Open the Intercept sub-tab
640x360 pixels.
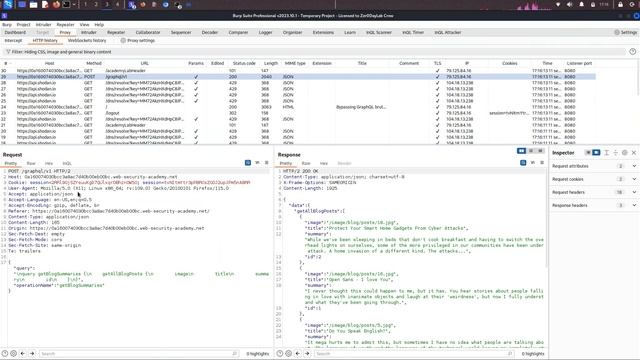(x=13, y=41)
